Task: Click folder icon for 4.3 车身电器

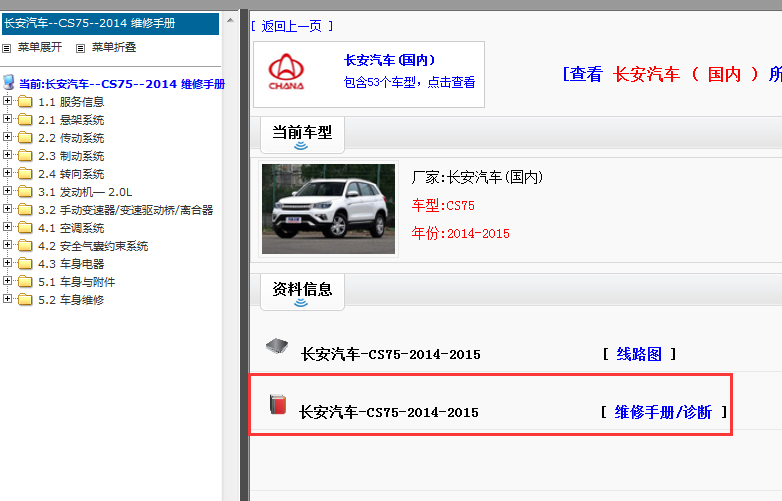Action: tap(25, 264)
